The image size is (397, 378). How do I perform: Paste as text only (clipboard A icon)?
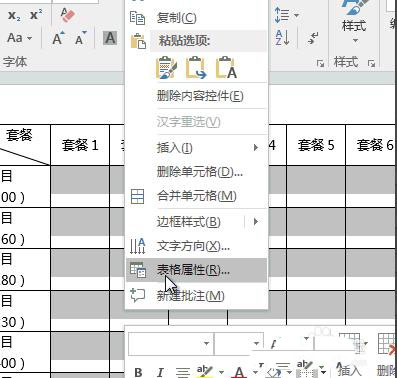pos(226,68)
